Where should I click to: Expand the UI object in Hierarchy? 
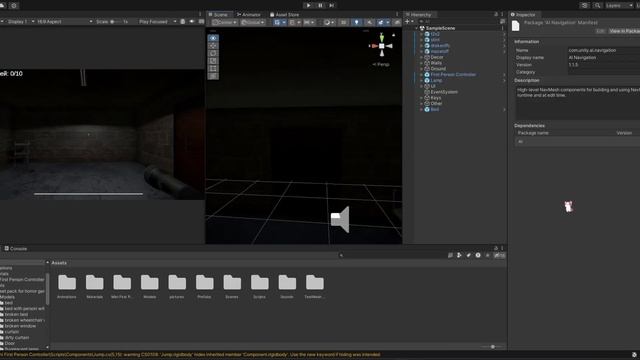click(x=422, y=86)
